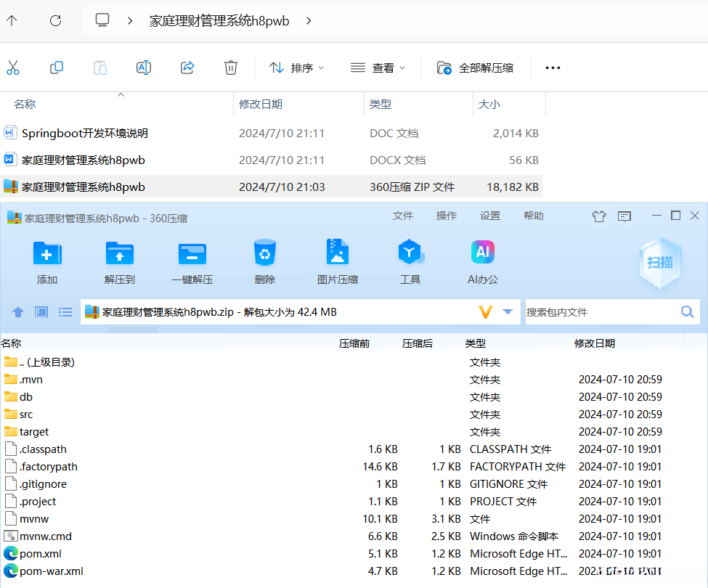This screenshot has height=588, width=708.
Task: Open the 查看 view dropdown
Action: tap(378, 68)
